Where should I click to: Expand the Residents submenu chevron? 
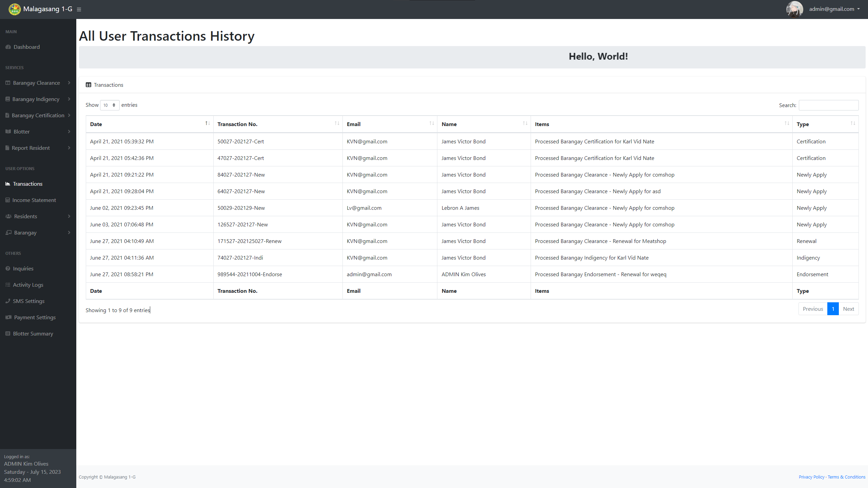tap(69, 216)
